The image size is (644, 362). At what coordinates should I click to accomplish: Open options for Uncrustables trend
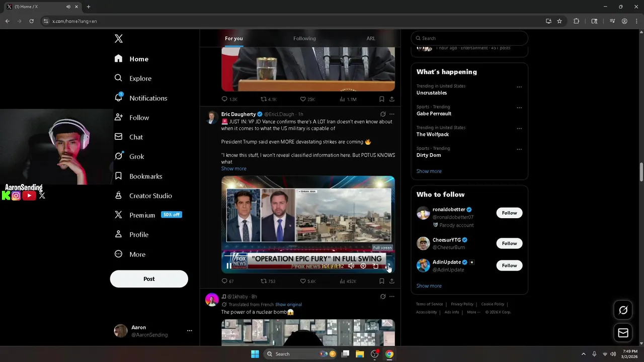(x=519, y=87)
